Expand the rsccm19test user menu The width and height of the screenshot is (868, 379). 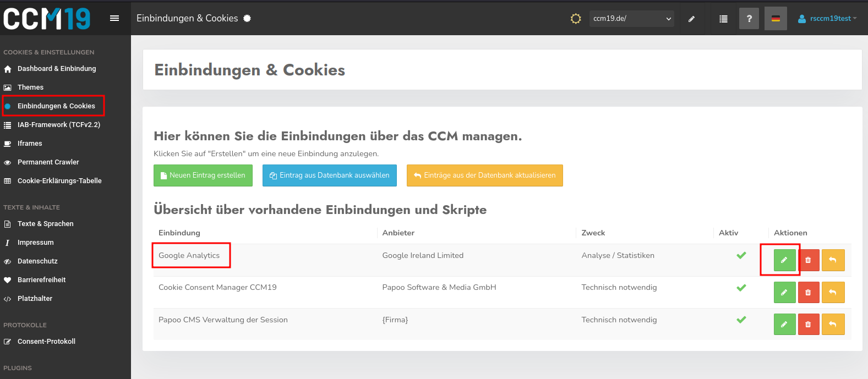(x=828, y=19)
